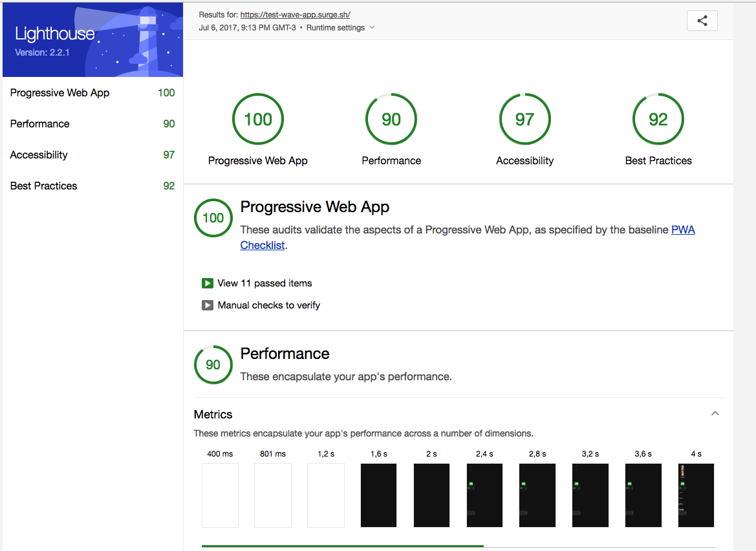Click the 97 Accessibility score gauge
The image size is (756, 551).
pos(524,119)
